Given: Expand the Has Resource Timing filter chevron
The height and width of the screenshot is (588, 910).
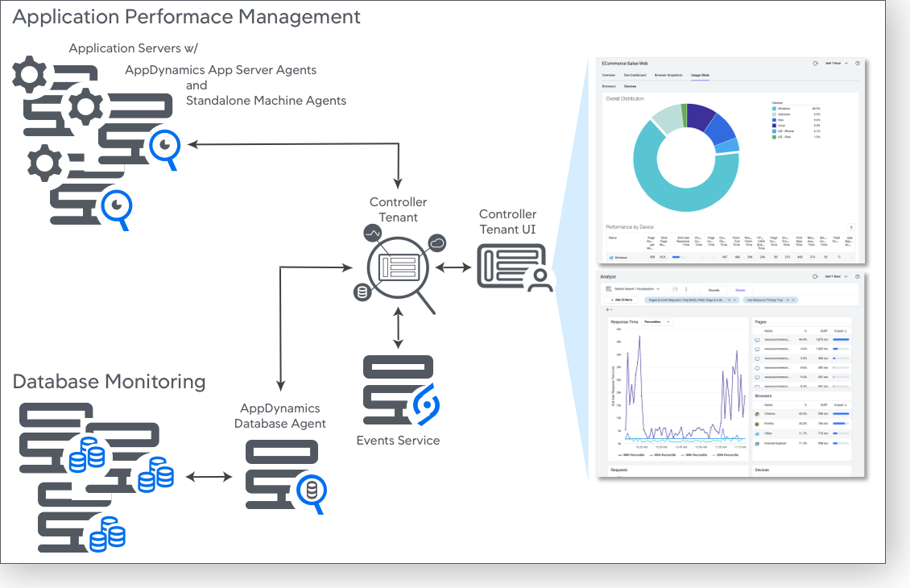Looking at the screenshot, I should pos(788,300).
